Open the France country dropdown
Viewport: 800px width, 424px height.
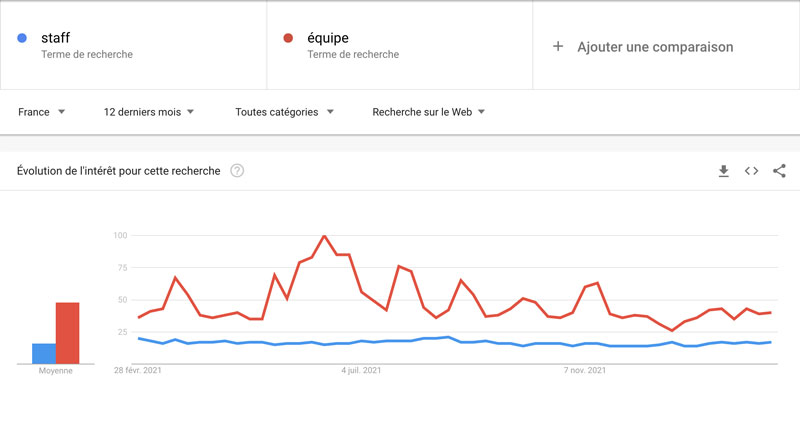tap(41, 112)
